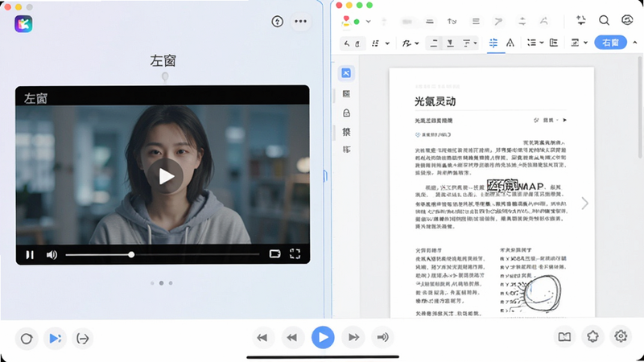The width and height of the screenshot is (644, 362).
Task: Click the right window's vertical scrollbar
Action: pyautogui.click(x=640, y=107)
